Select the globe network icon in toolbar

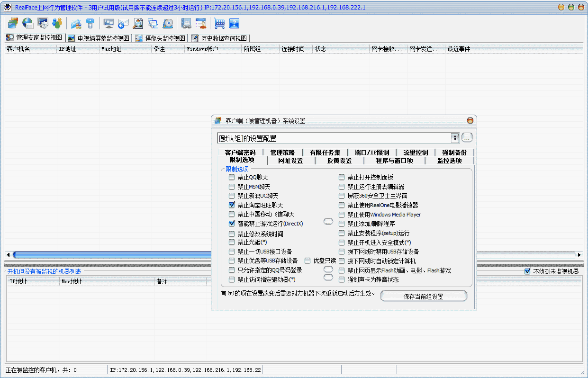click(27, 23)
